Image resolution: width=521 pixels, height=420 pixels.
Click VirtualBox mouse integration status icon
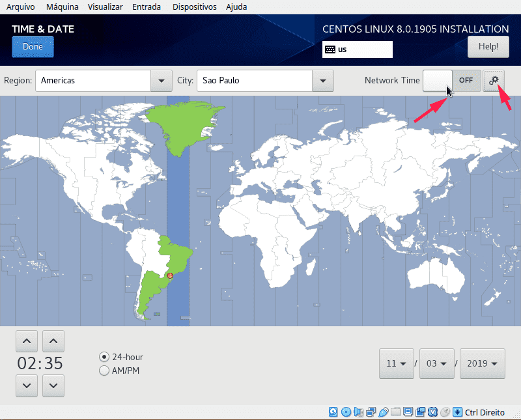(445, 412)
